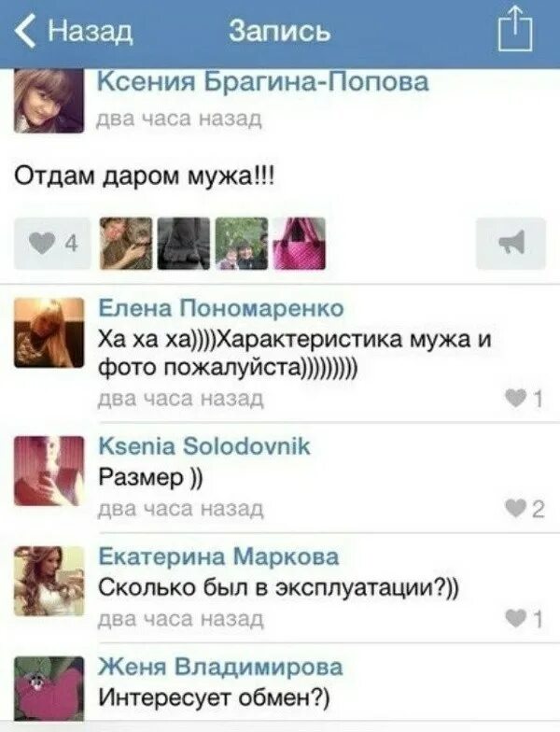
Task: Open the Екатерина Маркова name link
Action: click(x=218, y=556)
